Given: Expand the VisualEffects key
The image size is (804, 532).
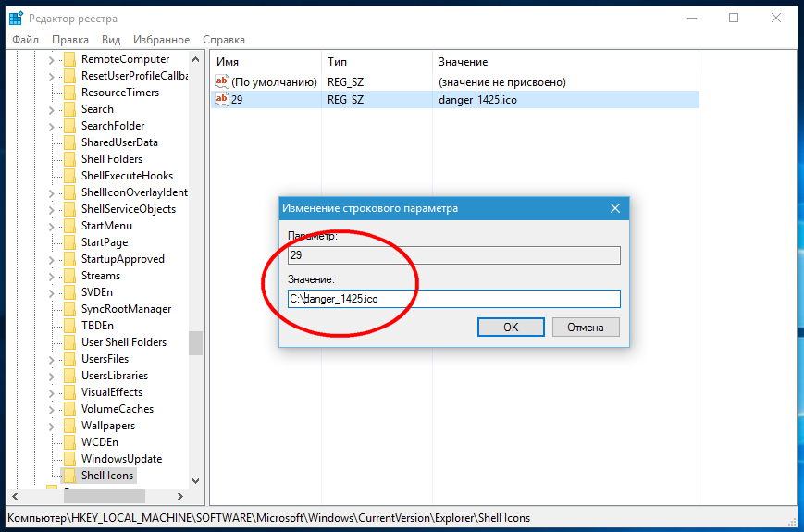Looking at the screenshot, I should tap(51, 393).
